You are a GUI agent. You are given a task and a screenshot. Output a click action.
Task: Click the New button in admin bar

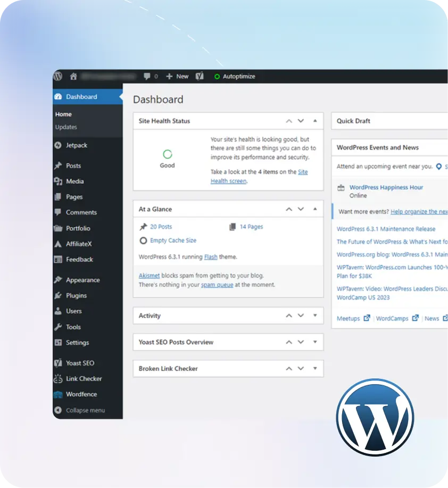coord(177,77)
